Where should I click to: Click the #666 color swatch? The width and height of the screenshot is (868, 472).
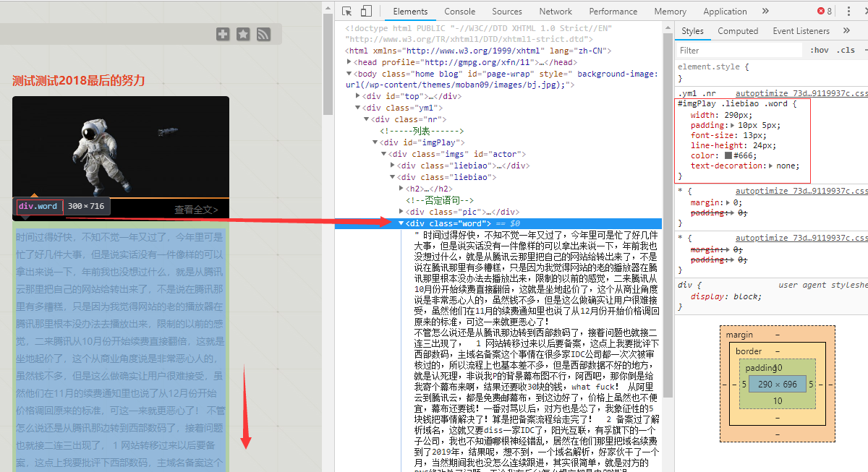728,155
